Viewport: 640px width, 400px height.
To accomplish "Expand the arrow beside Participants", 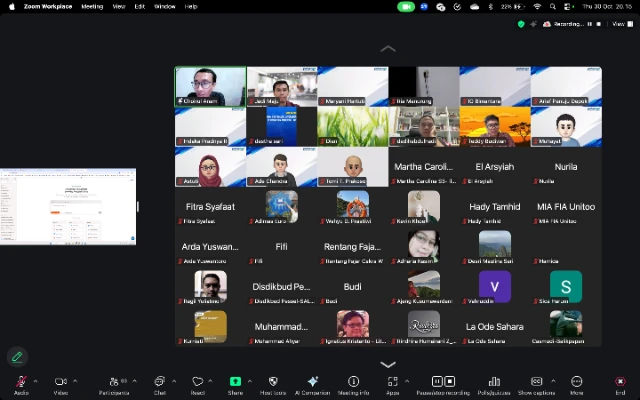I will tap(135, 381).
